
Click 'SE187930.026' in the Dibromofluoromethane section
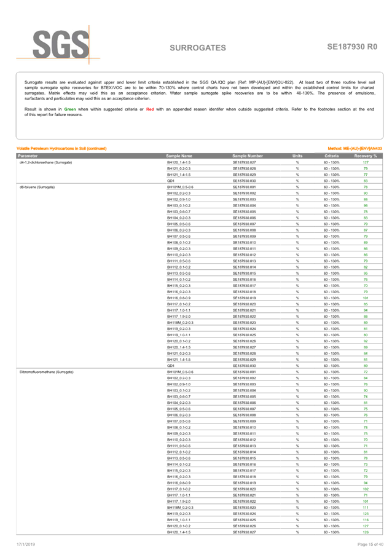pyautogui.click(x=244, y=526)
